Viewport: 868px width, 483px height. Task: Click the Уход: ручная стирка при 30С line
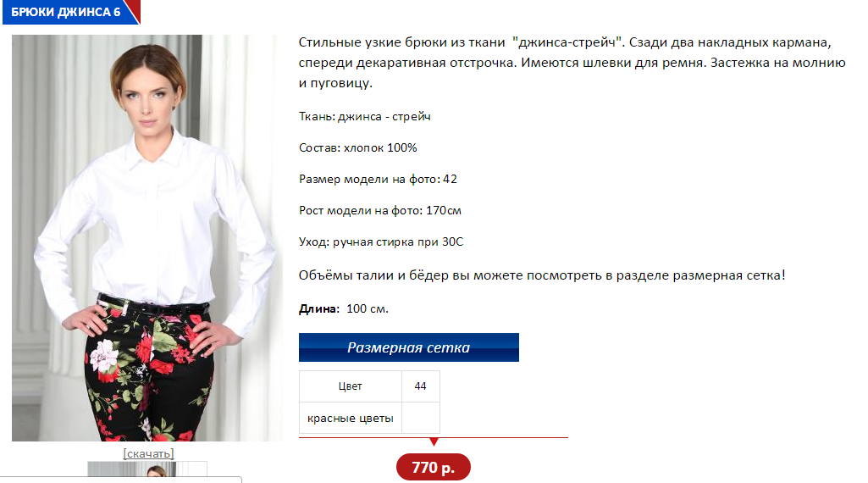[381, 242]
